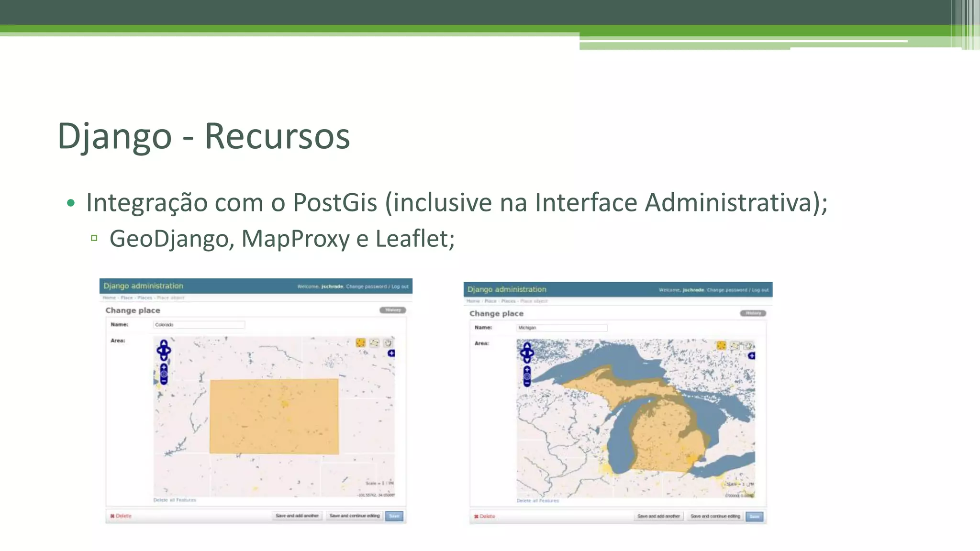Click Log out in Colorado admin header
Viewport: 980px width, 551px height.
[x=400, y=287]
